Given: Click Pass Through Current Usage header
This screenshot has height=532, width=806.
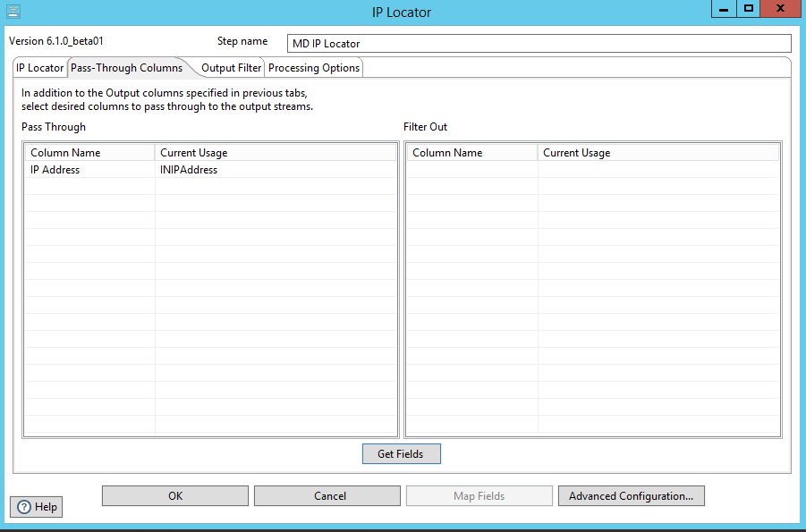Looking at the screenshot, I should coord(275,153).
